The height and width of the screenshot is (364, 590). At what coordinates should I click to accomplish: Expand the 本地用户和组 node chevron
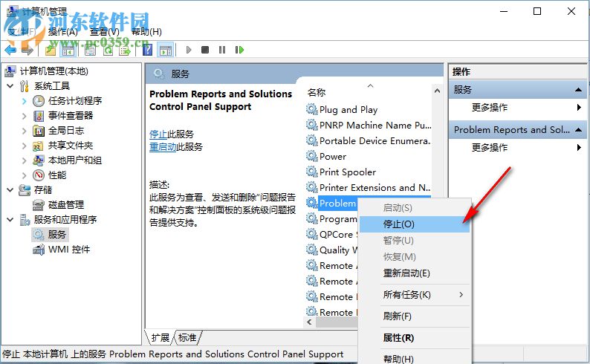24,160
